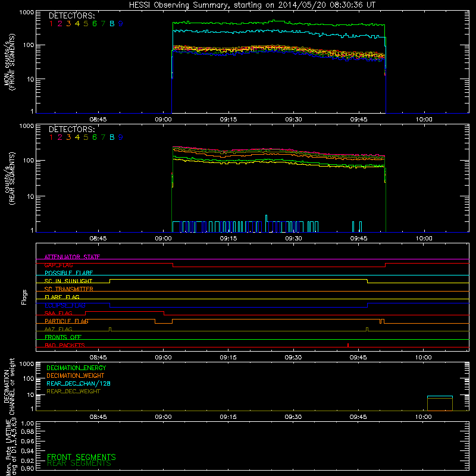Select detector 5 in rear segments legend

tap(86, 137)
